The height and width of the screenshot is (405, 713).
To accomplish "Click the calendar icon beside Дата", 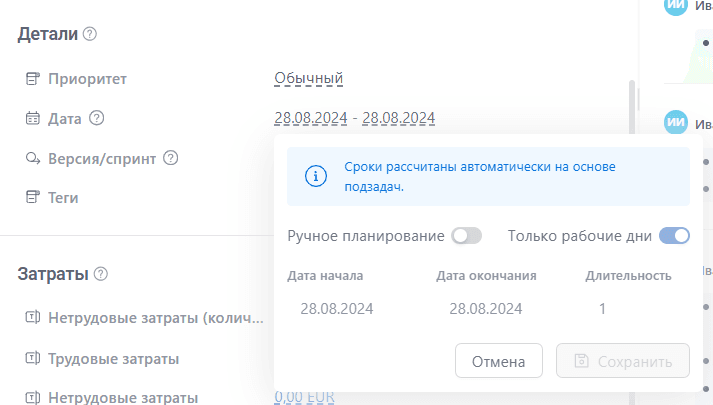I will point(32,118).
